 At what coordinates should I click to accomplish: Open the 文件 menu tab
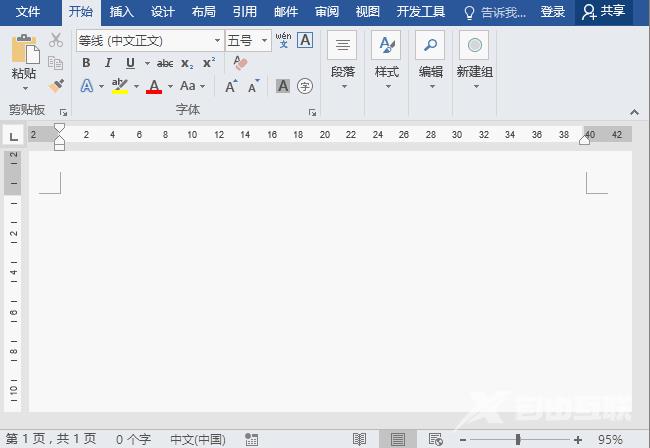[28, 12]
